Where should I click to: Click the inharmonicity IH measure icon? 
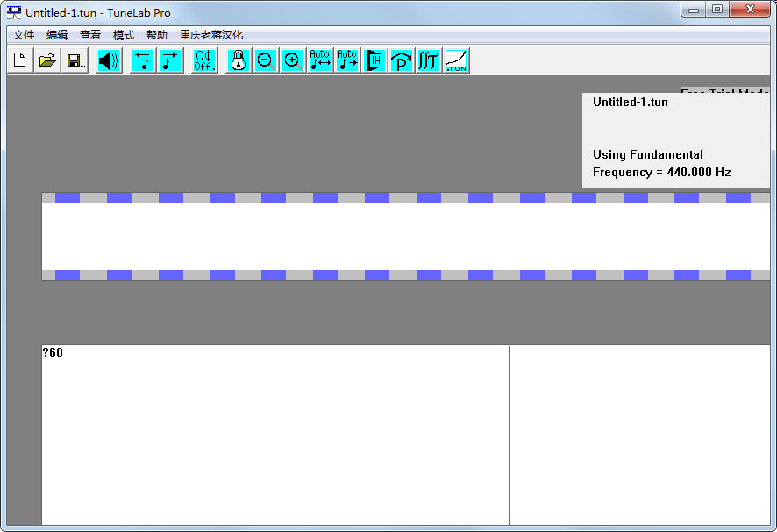coord(374,60)
